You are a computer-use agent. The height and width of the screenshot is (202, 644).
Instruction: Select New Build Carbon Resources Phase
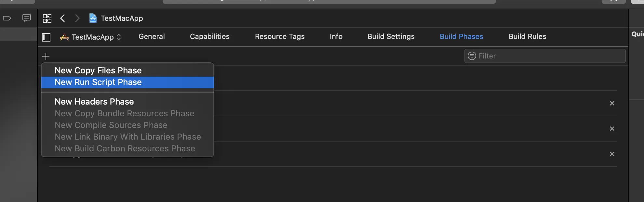(x=127, y=148)
